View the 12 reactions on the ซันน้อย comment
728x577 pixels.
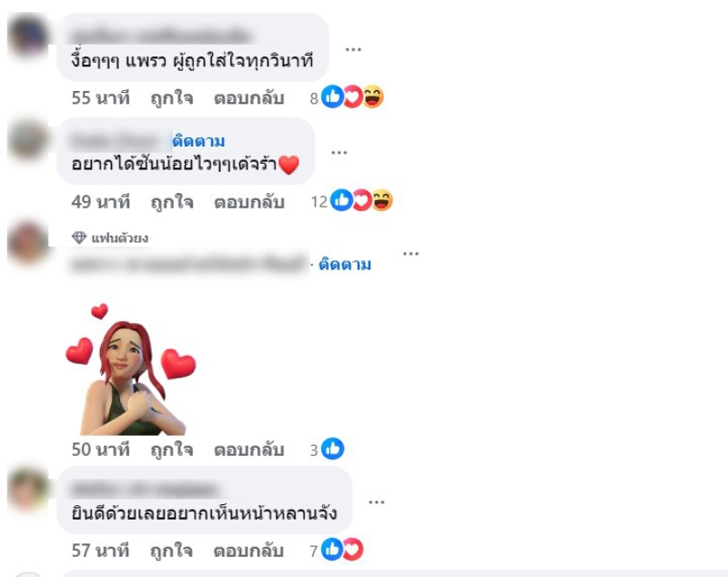pyautogui.click(x=352, y=200)
